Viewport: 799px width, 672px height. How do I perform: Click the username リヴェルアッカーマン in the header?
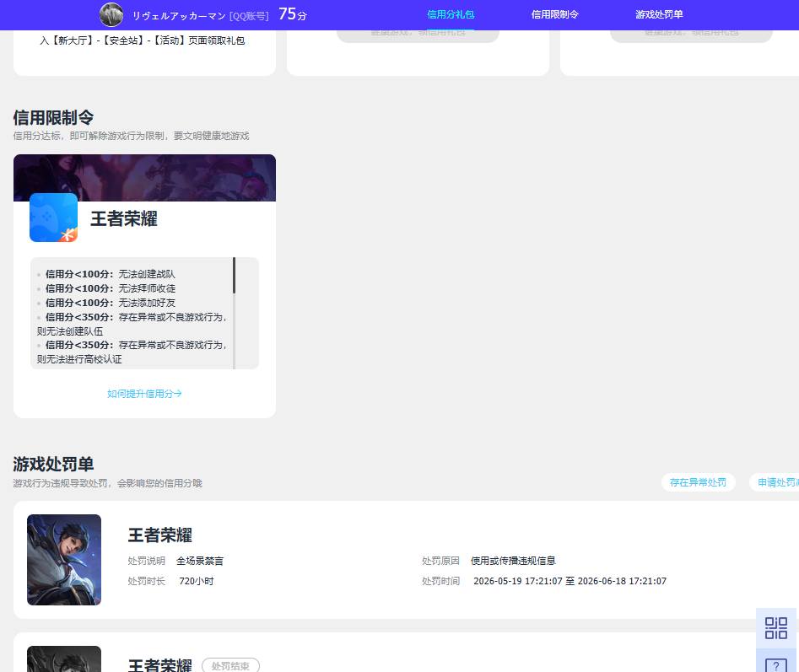tap(179, 16)
